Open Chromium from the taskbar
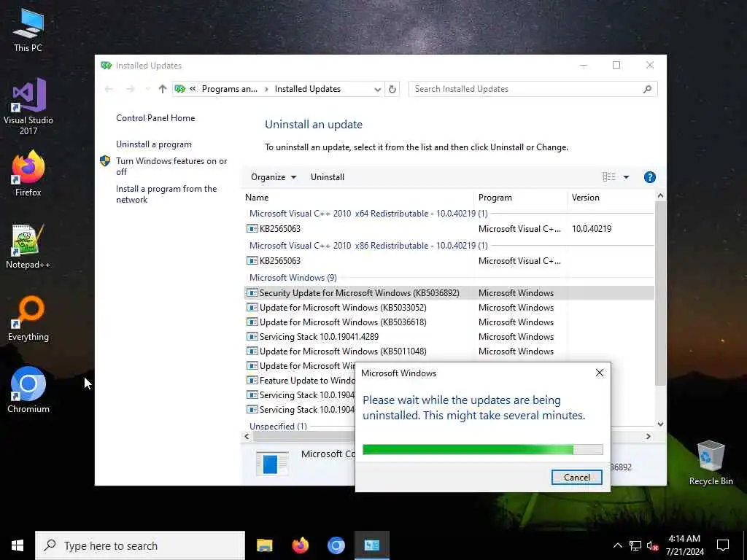The image size is (747, 560). (336, 545)
